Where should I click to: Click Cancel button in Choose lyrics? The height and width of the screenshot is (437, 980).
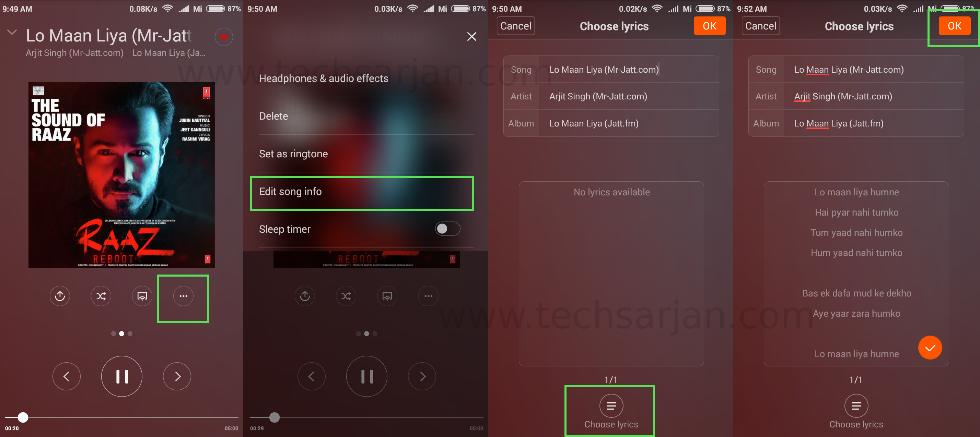516,26
